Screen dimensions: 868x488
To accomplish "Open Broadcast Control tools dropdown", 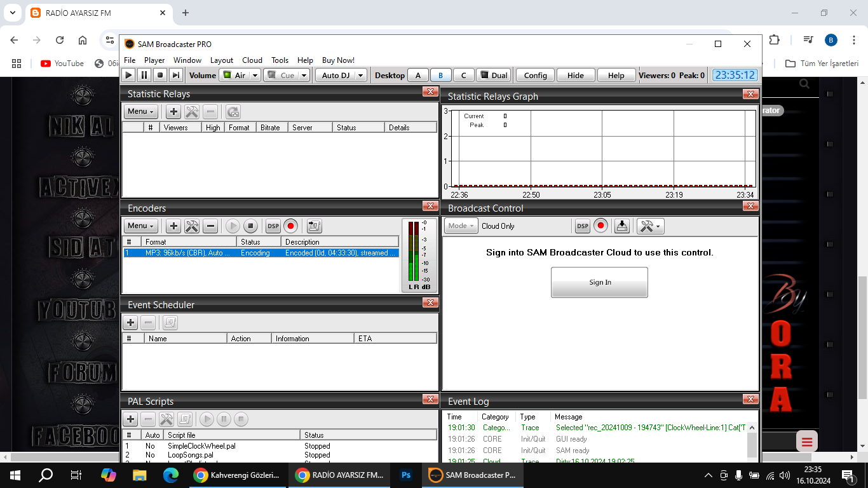I will pos(650,226).
